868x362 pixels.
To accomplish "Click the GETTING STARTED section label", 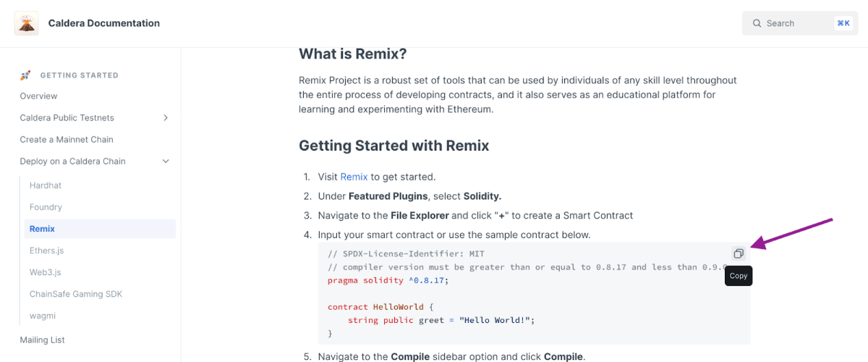I will coord(80,75).
